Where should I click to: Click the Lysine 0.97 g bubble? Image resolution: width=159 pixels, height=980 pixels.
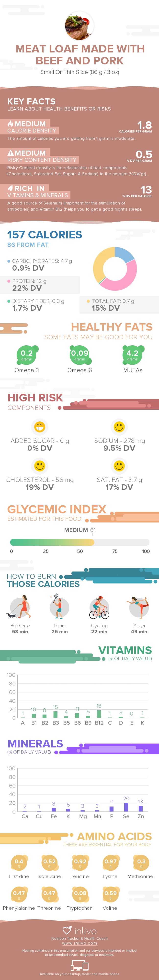[x=110, y=863]
